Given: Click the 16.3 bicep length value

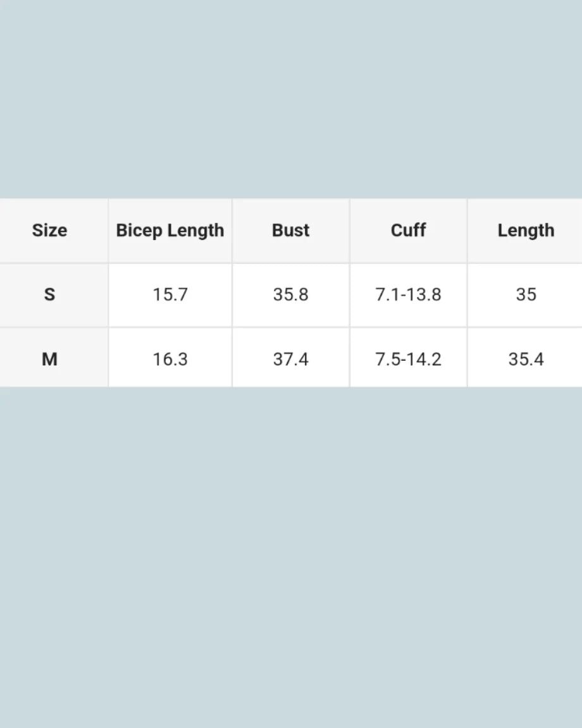Looking at the screenshot, I should [170, 359].
